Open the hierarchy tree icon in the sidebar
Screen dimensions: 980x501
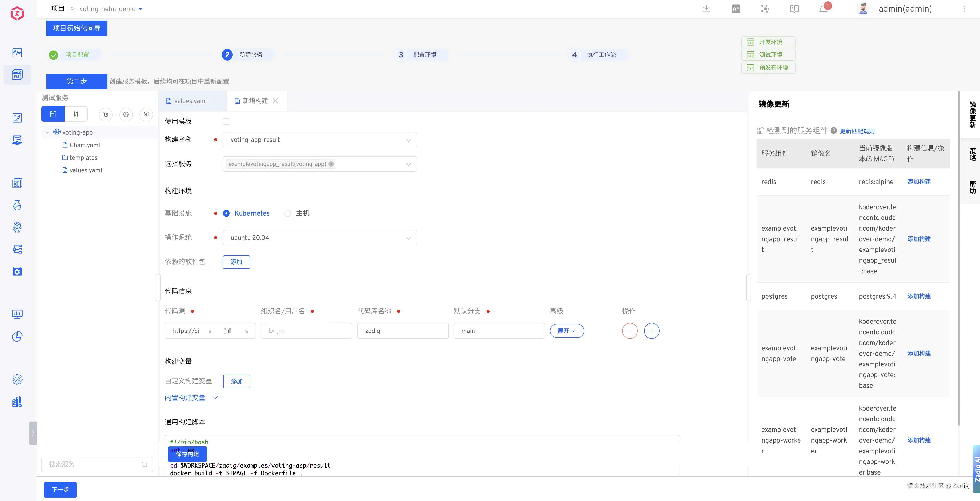click(17, 249)
